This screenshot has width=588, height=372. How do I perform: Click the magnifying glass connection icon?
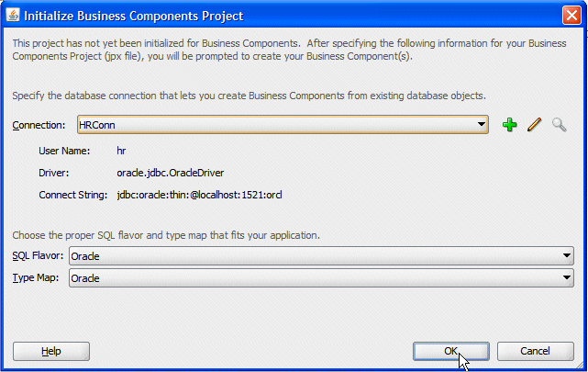point(560,125)
